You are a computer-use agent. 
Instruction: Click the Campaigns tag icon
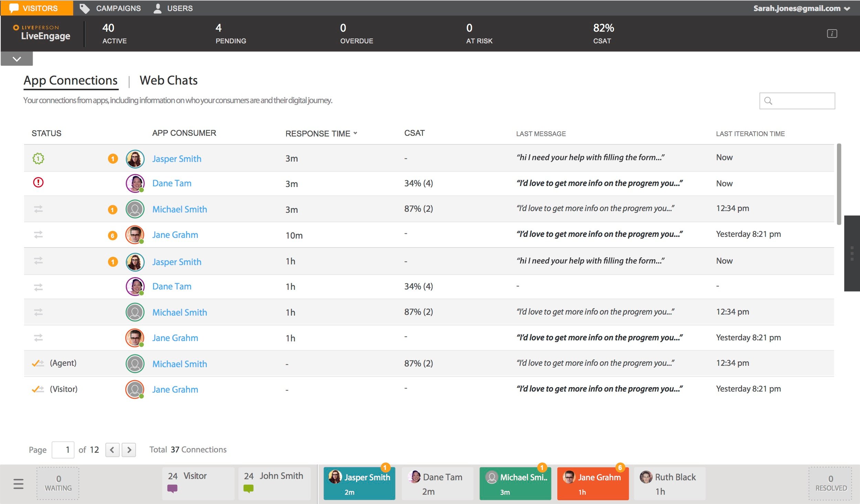pyautogui.click(x=84, y=8)
